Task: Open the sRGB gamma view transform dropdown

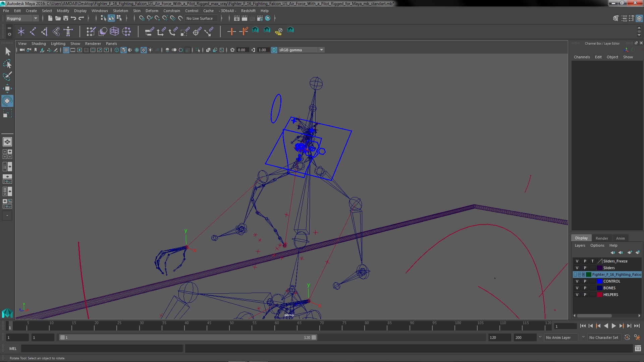Action: click(301, 50)
